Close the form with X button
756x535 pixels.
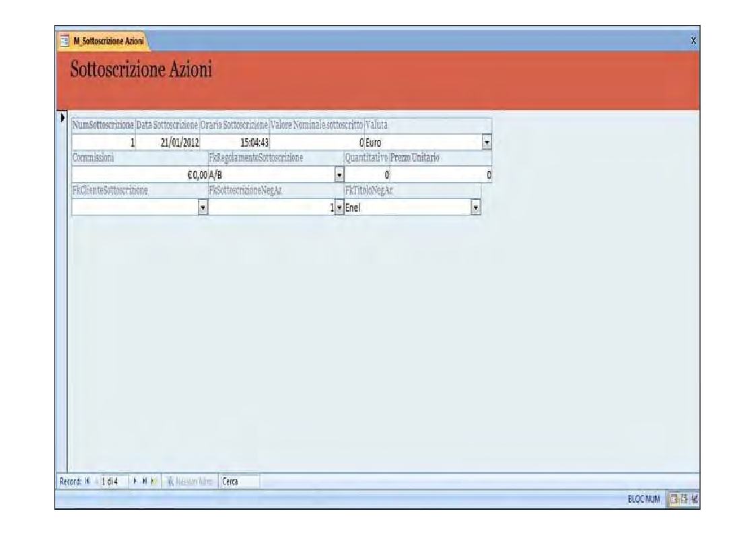[x=693, y=40]
